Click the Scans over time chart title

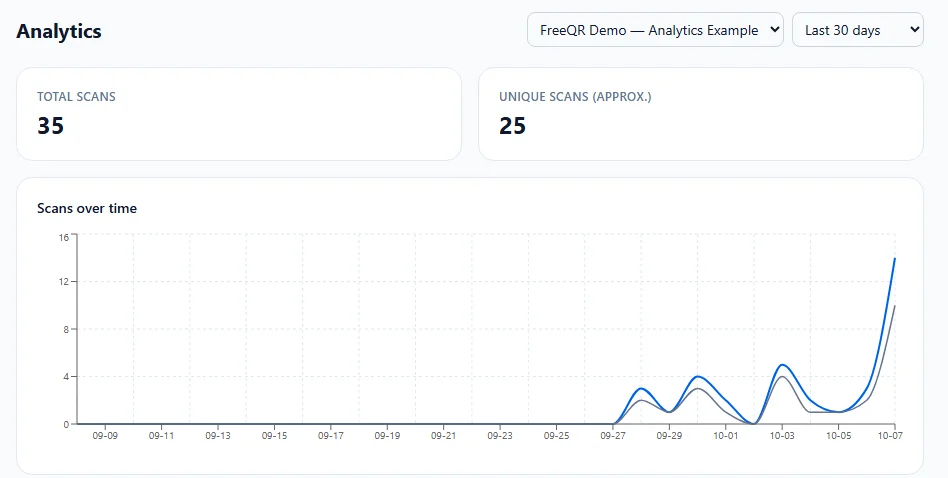pyautogui.click(x=87, y=208)
